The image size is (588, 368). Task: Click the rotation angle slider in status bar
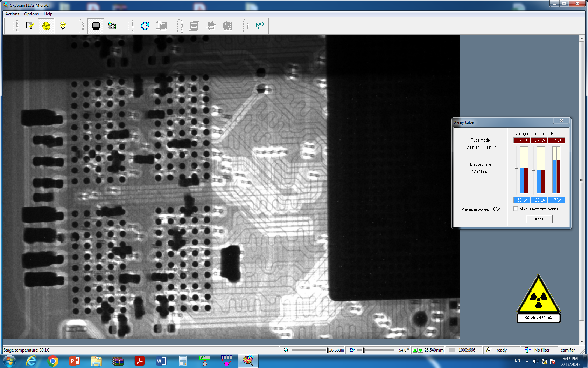click(x=376, y=350)
